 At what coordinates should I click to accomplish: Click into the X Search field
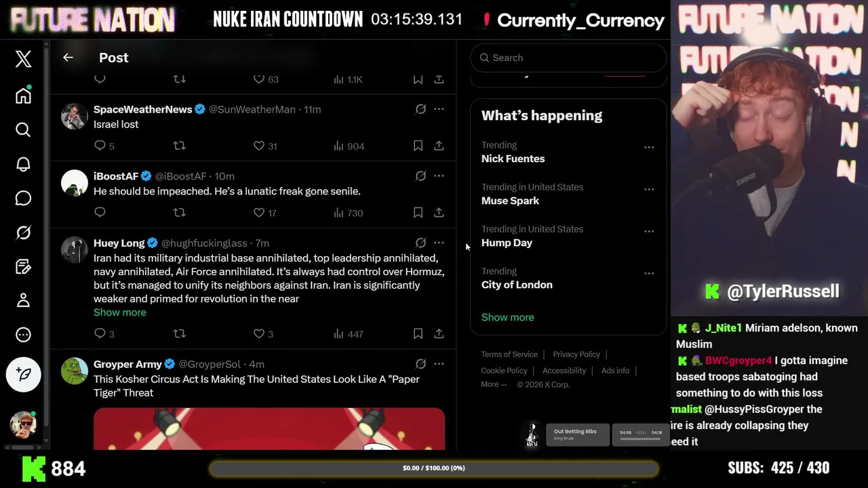point(568,58)
